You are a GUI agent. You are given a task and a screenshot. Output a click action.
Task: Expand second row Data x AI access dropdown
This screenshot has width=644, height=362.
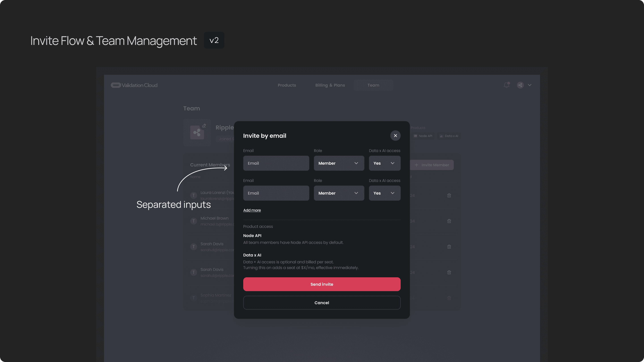pyautogui.click(x=385, y=193)
